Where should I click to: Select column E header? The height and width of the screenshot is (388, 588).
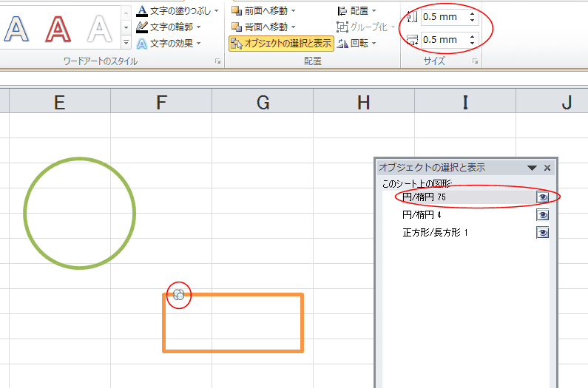60,101
